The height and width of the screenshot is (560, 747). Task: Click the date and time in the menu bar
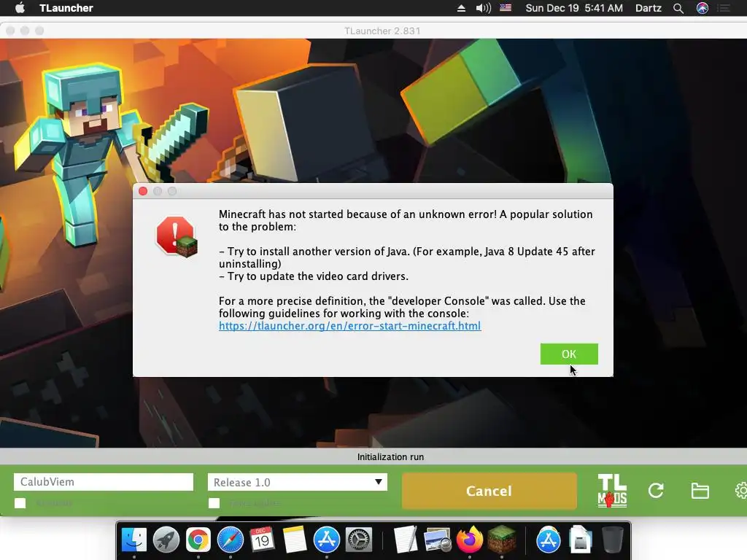[x=574, y=8]
